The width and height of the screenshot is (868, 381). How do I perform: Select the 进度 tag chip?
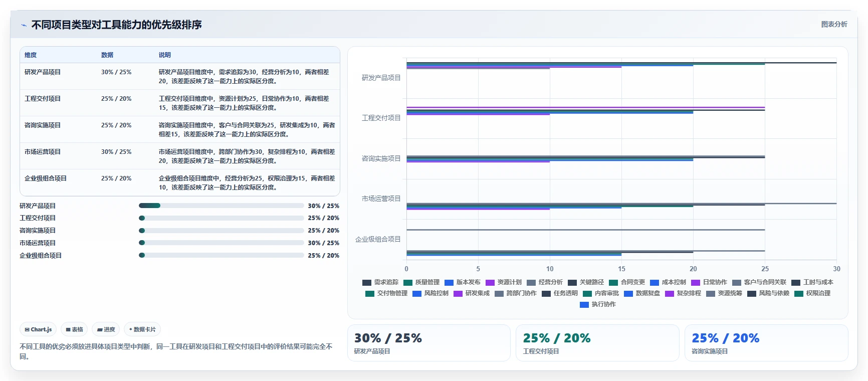[x=106, y=329]
